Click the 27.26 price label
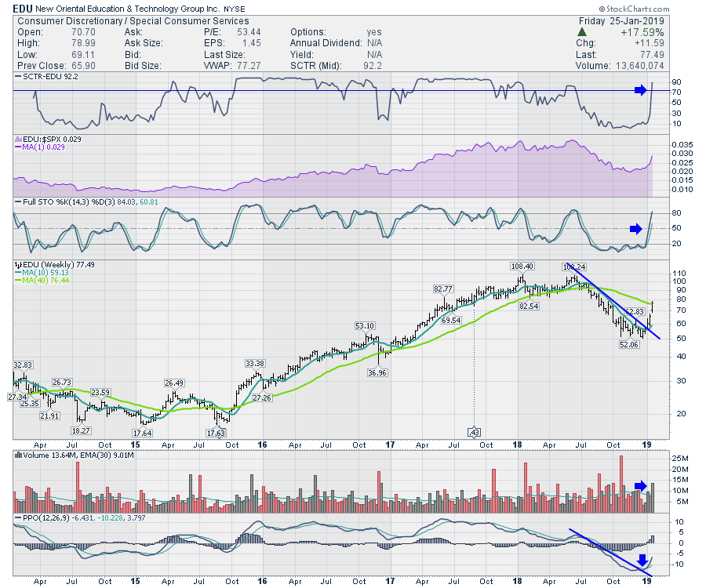The height and width of the screenshot is (588, 706). tap(262, 397)
